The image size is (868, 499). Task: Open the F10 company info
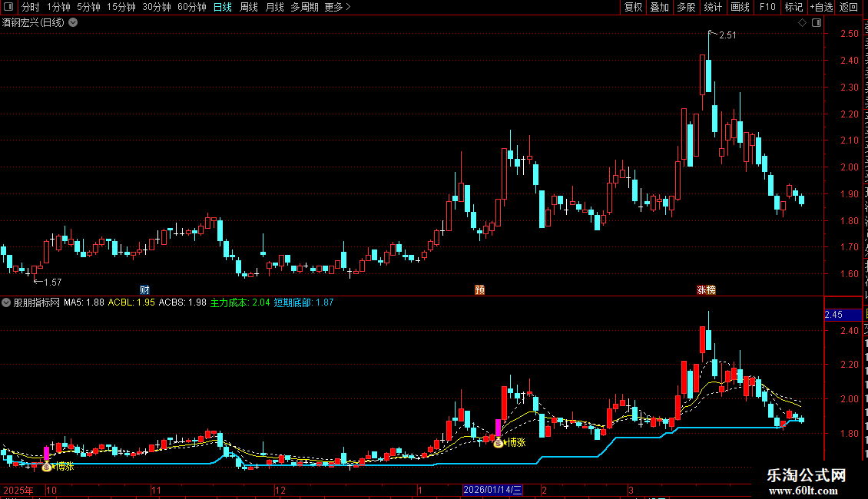[x=767, y=7]
